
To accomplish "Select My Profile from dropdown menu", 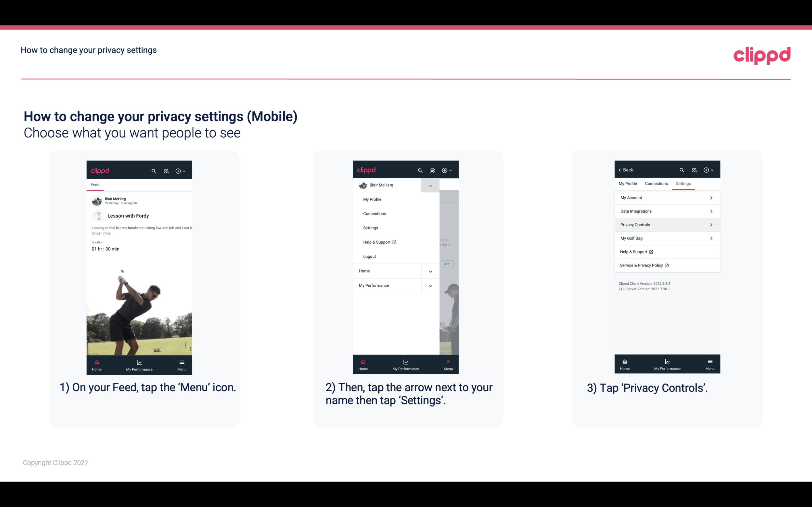I will pos(372,199).
